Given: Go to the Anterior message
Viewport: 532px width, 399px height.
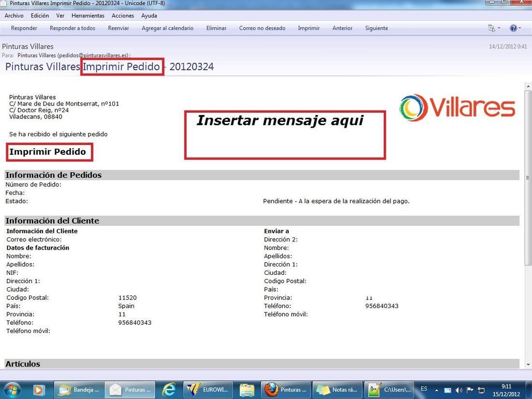Looking at the screenshot, I should 342,28.
